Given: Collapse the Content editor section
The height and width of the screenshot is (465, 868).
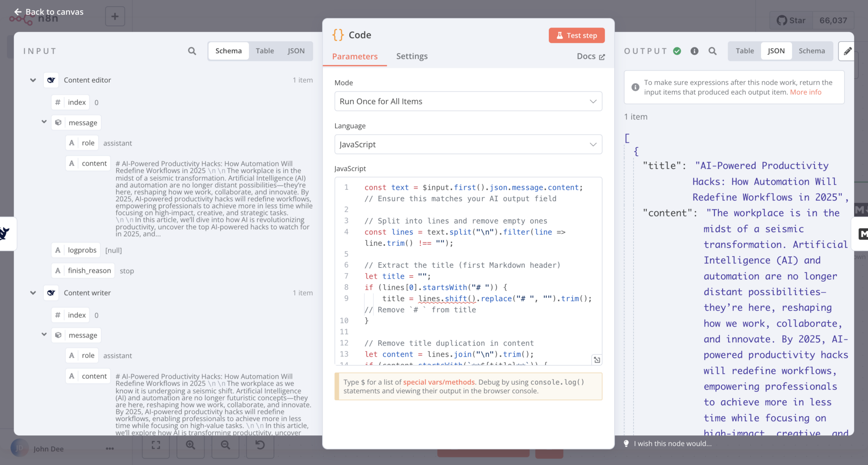Looking at the screenshot, I should coord(33,80).
